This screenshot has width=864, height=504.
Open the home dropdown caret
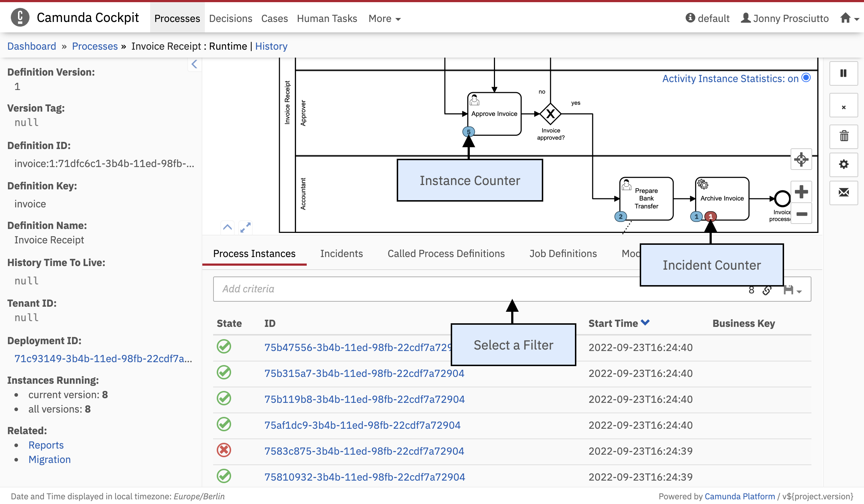pyautogui.click(x=857, y=19)
